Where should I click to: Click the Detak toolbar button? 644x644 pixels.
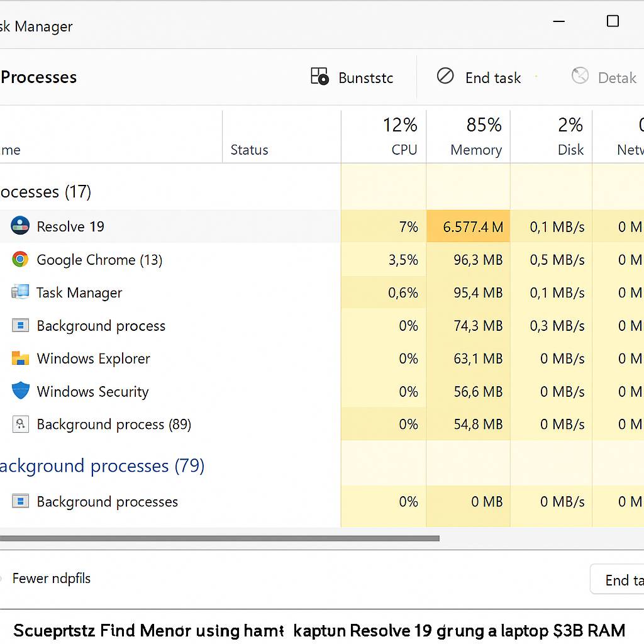click(604, 77)
